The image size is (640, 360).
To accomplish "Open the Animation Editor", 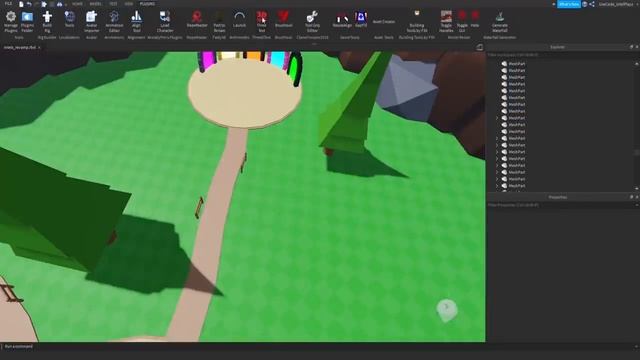I will click(114, 22).
